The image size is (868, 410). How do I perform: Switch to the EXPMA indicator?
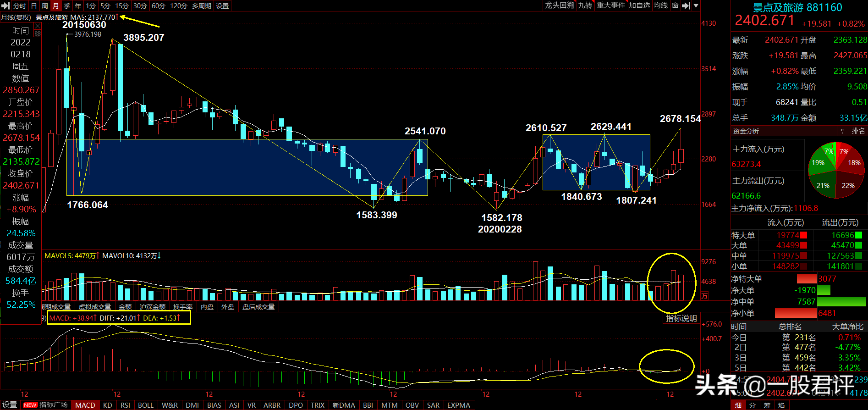click(x=459, y=405)
